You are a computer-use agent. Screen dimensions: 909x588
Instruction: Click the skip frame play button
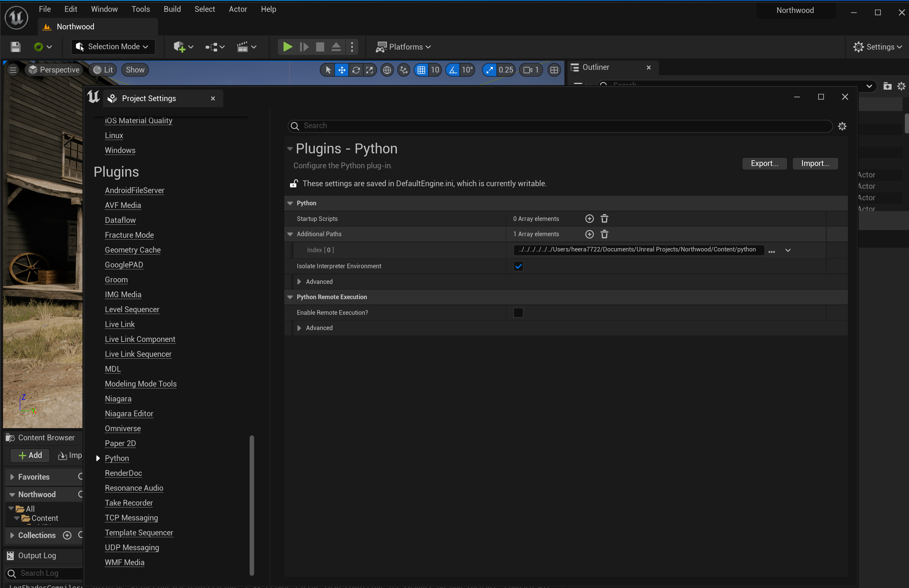click(304, 47)
